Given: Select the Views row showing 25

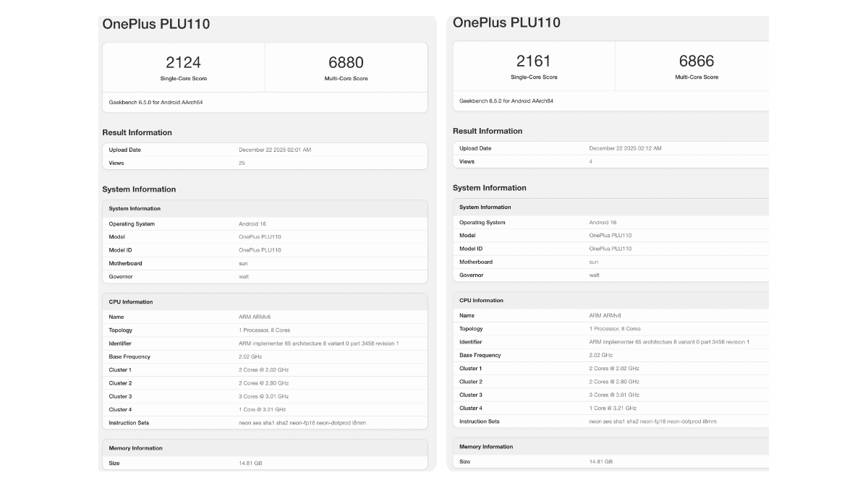Looking at the screenshot, I should [x=264, y=163].
